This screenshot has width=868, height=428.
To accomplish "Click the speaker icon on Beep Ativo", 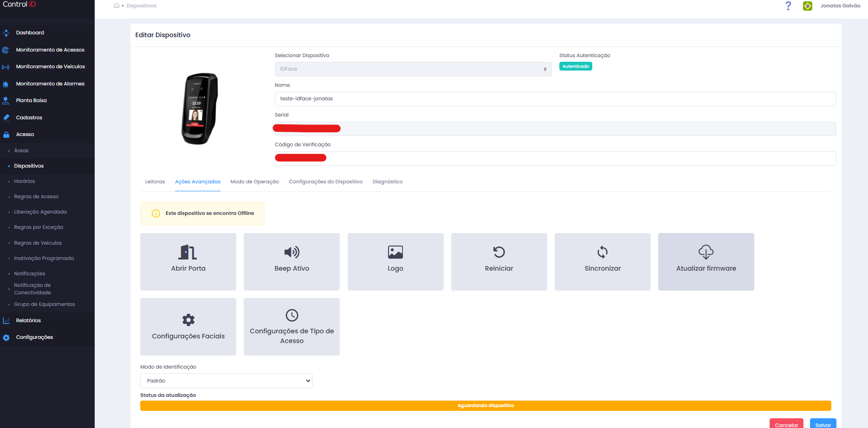I will 292,252.
